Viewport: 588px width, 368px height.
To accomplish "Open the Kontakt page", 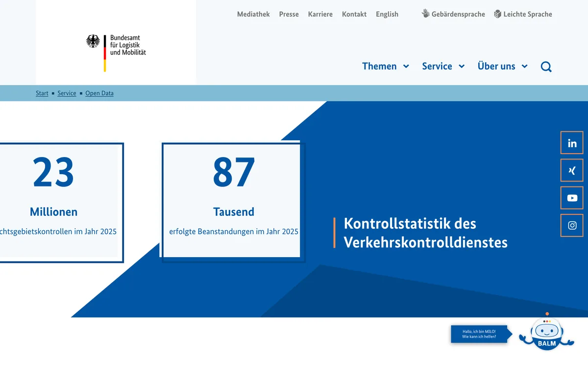I will click(x=354, y=14).
